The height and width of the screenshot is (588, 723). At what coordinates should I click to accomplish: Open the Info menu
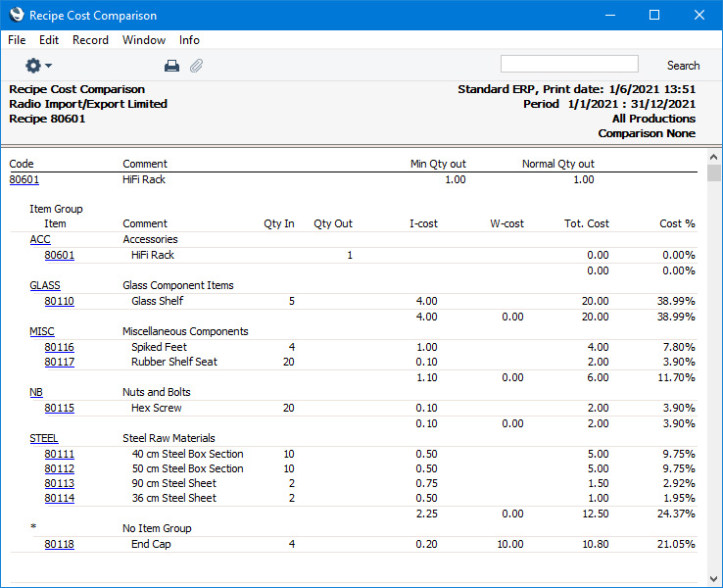(x=189, y=40)
